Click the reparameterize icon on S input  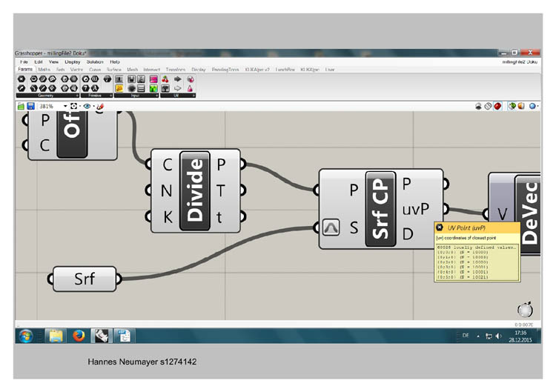click(x=331, y=227)
